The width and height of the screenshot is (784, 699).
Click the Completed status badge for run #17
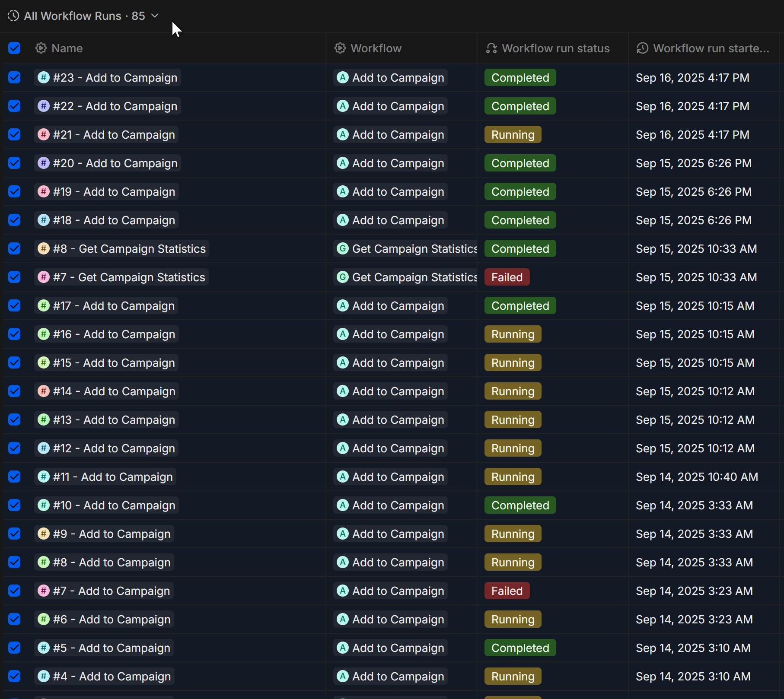(520, 305)
